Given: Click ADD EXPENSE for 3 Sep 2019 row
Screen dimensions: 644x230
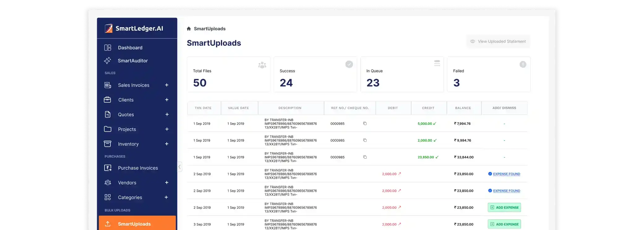Looking at the screenshot, I should (x=504, y=224).
